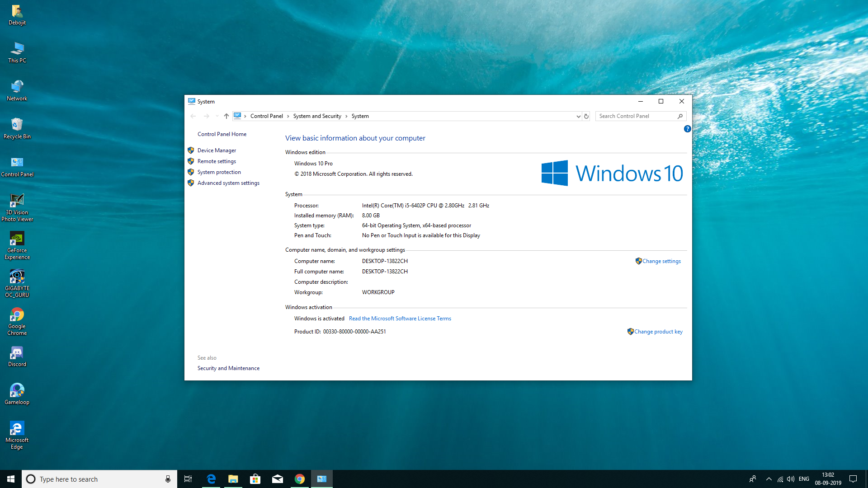This screenshot has height=488, width=868.
Task: Click the computer icon in address bar
Action: tap(237, 116)
